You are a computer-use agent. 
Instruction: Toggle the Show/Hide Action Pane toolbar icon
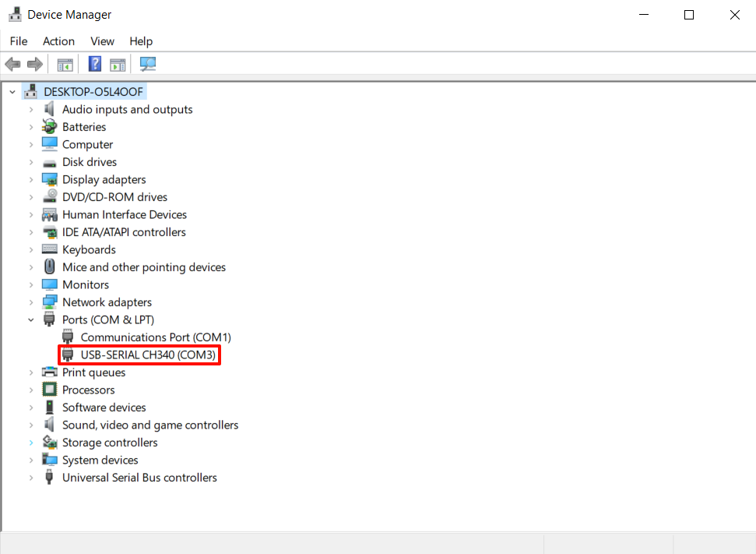pos(118,64)
